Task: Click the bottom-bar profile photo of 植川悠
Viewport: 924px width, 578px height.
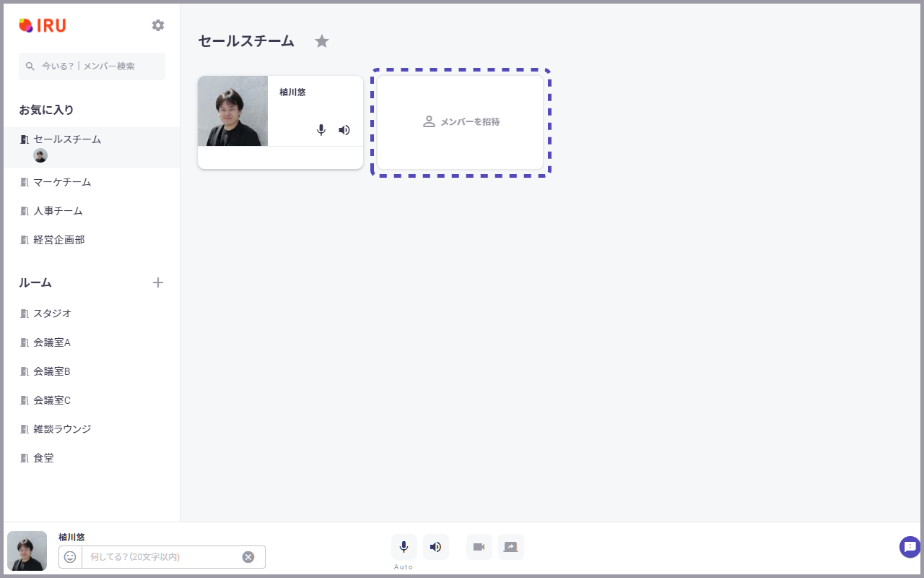Action: click(x=27, y=551)
